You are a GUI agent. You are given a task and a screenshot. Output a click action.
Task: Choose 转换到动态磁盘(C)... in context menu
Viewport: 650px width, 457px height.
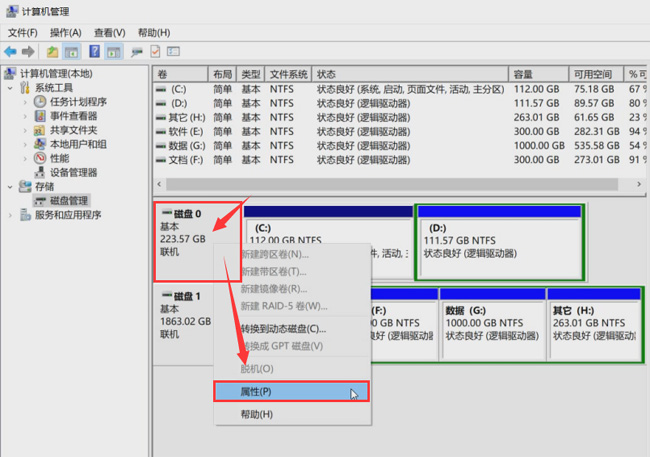click(x=291, y=328)
